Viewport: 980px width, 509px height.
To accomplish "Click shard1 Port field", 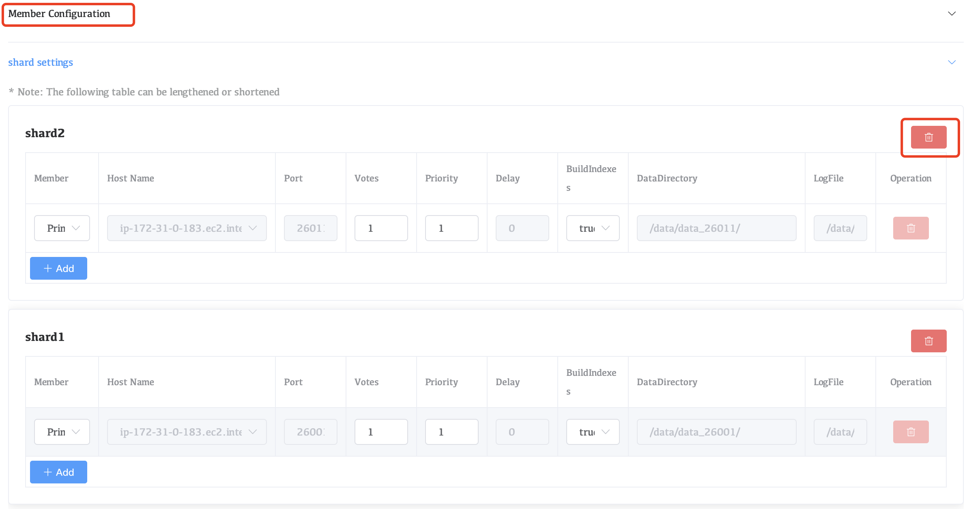I will tap(310, 432).
